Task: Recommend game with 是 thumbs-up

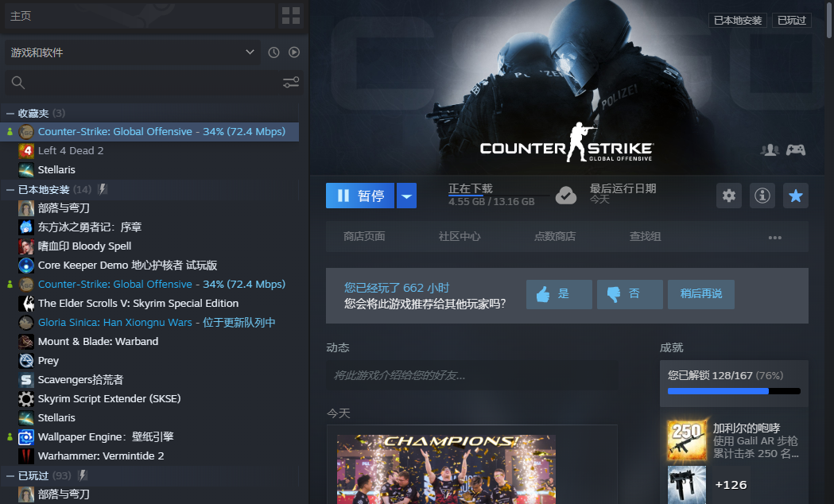Action: click(559, 294)
